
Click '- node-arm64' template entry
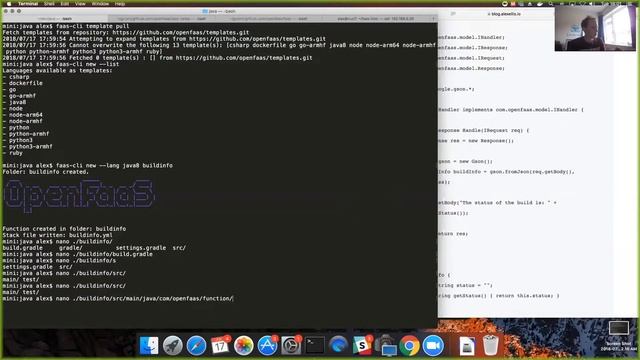[22, 115]
